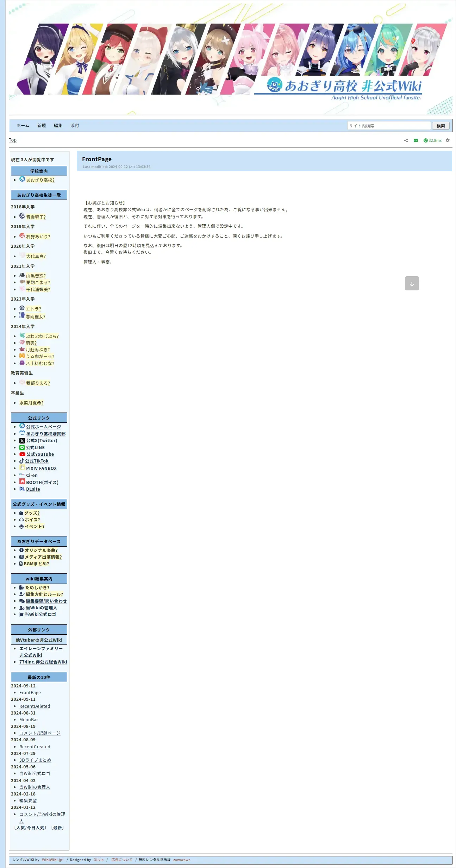Image resolution: width=456 pixels, height=868 pixels.
Task: Open RecentDeleted in the recent list
Action: pyautogui.click(x=35, y=706)
